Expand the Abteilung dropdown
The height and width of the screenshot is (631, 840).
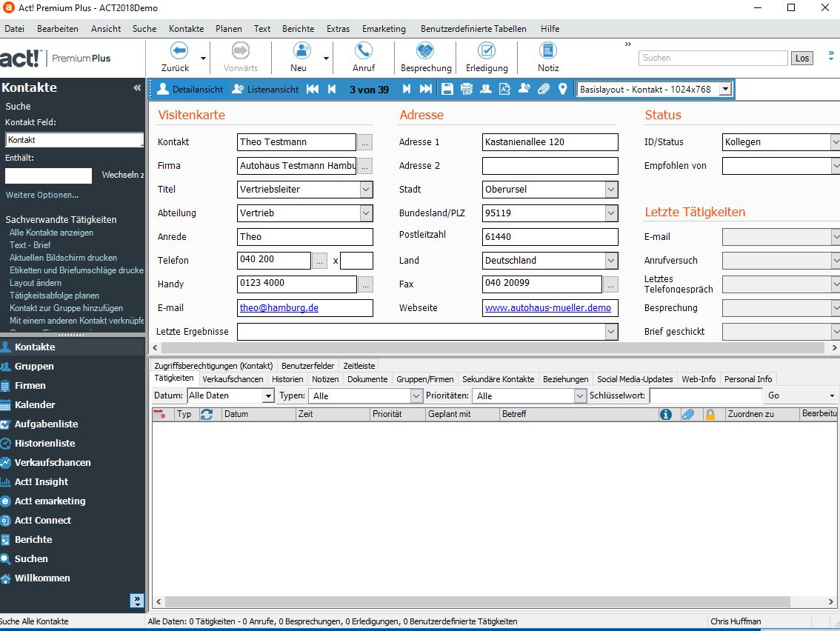point(366,213)
